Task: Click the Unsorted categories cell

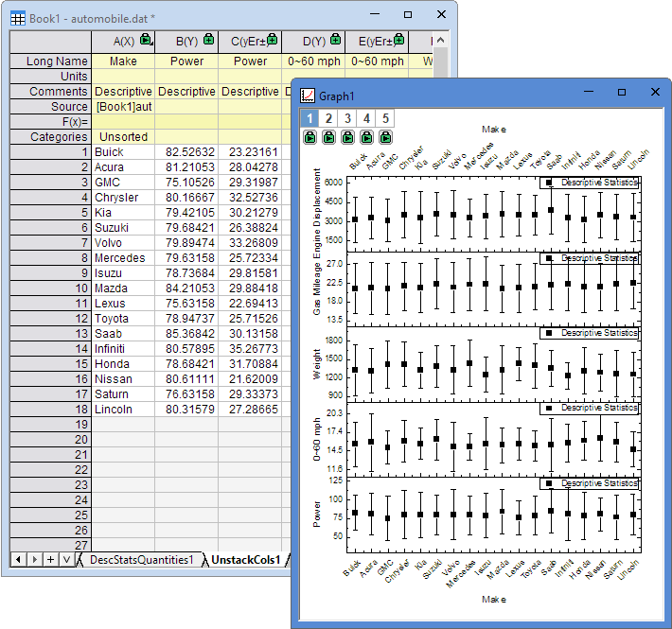Action: [123, 136]
